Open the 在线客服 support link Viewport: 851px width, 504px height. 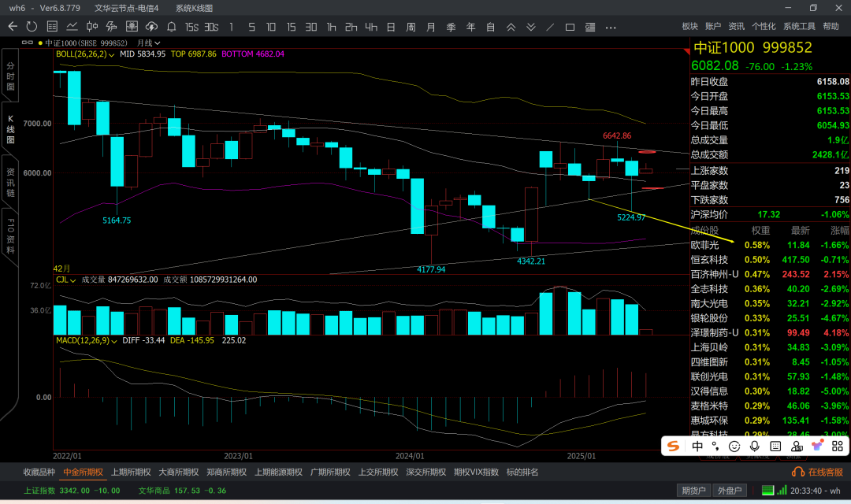(819, 472)
